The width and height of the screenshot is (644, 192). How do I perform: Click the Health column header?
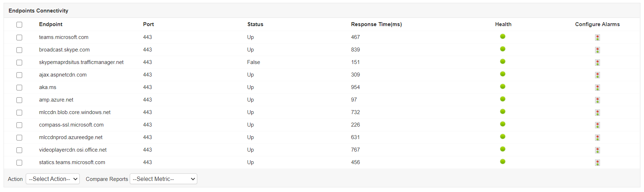coord(503,24)
